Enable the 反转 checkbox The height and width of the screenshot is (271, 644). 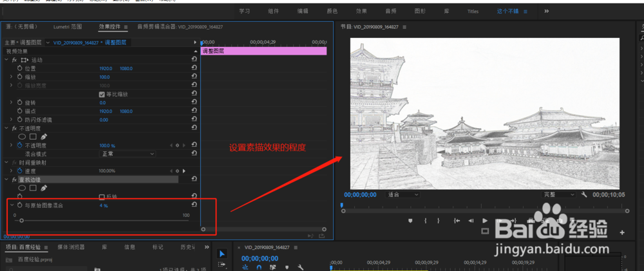pyautogui.click(x=102, y=197)
